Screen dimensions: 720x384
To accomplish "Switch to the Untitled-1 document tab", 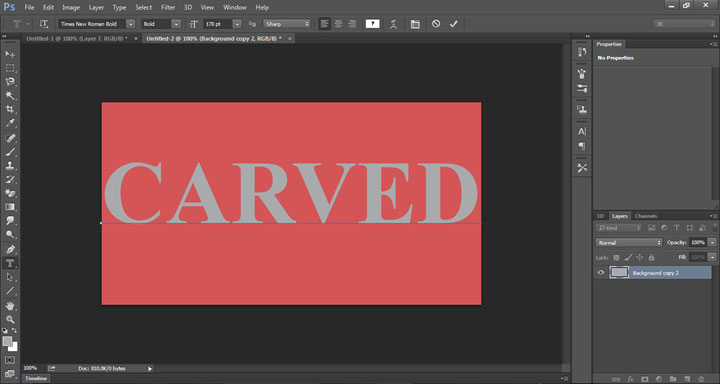I will (77, 39).
